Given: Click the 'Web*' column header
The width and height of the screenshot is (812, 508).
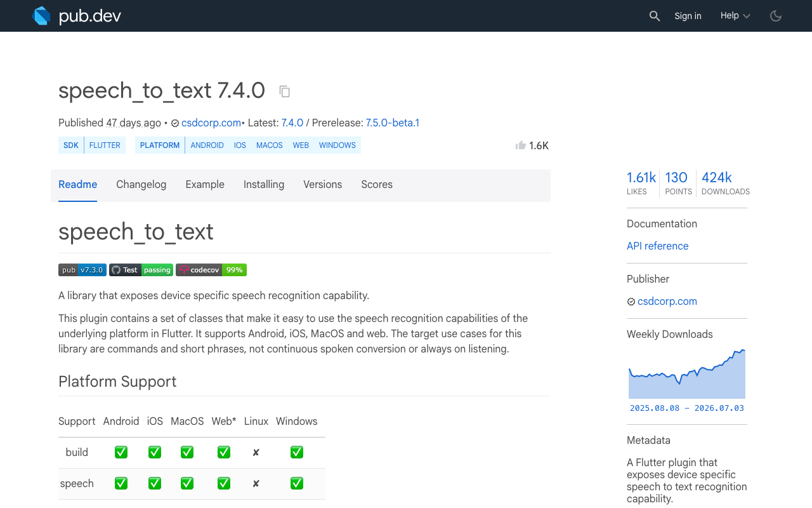Looking at the screenshot, I should (x=224, y=422).
